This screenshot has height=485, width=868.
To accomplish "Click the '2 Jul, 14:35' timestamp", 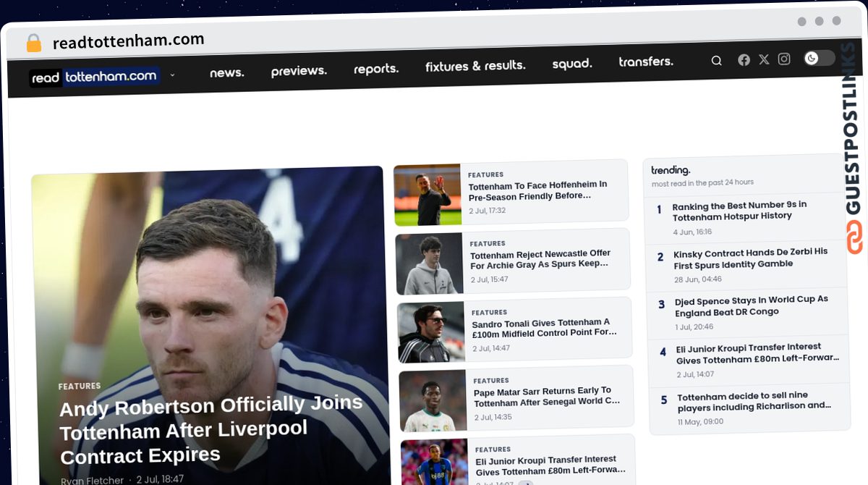I will 493,417.
